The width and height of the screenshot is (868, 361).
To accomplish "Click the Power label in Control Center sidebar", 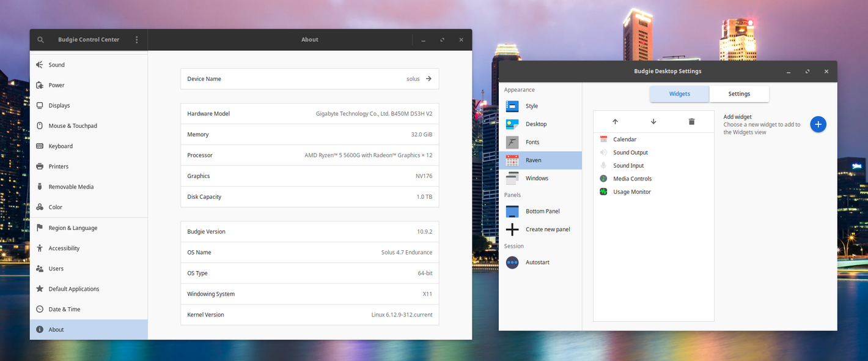I will [57, 85].
